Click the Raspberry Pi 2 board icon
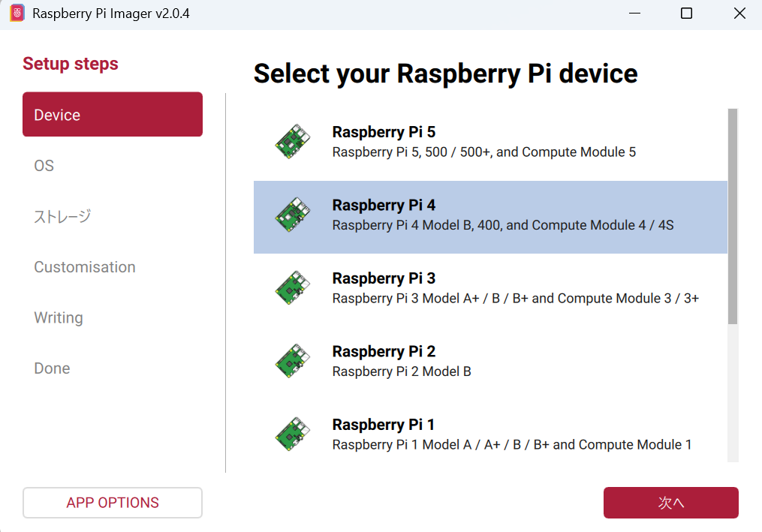The width and height of the screenshot is (762, 532). point(293,361)
